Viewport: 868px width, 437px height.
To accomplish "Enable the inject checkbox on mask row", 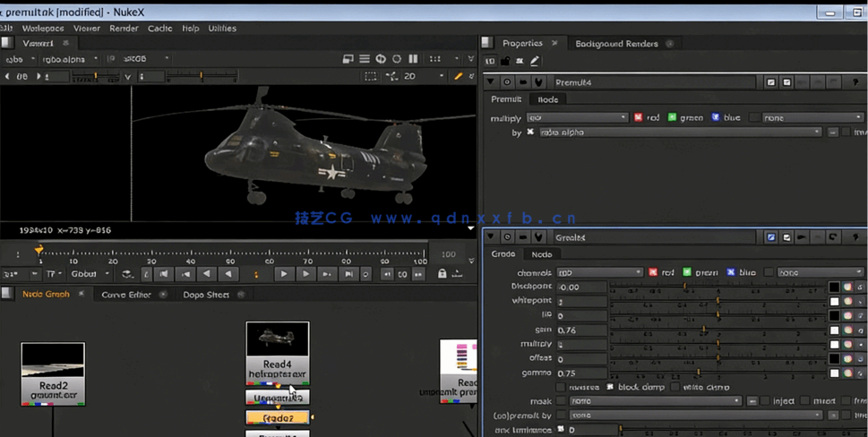I will [765, 401].
